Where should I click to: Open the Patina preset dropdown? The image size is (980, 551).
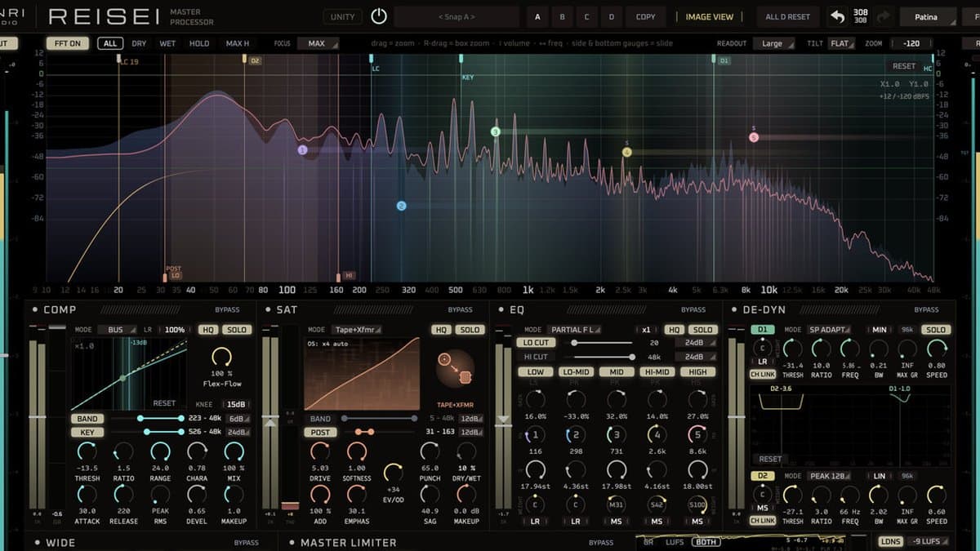[929, 16]
